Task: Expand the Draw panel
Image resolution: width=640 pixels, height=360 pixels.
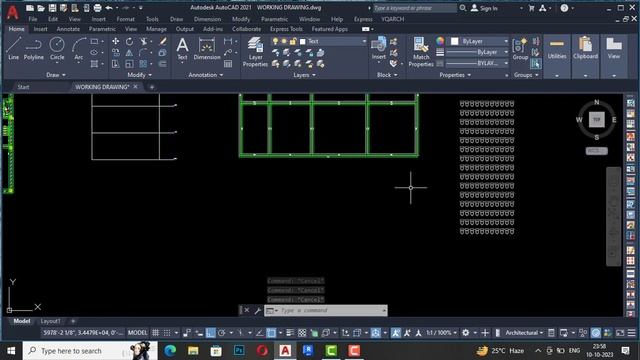Action: pyautogui.click(x=56, y=75)
